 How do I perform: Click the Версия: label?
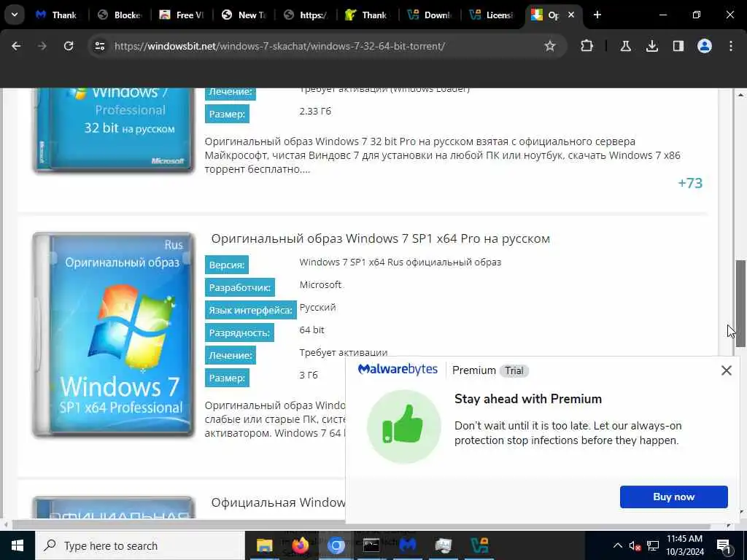(227, 265)
